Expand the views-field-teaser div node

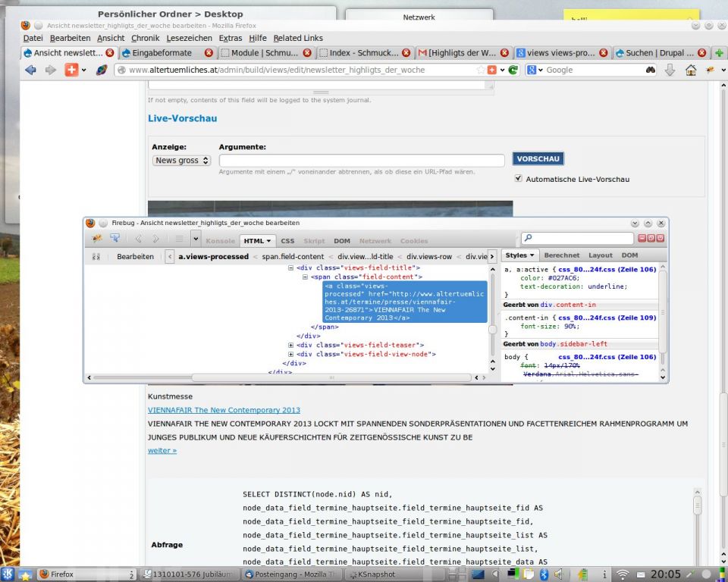292,345
